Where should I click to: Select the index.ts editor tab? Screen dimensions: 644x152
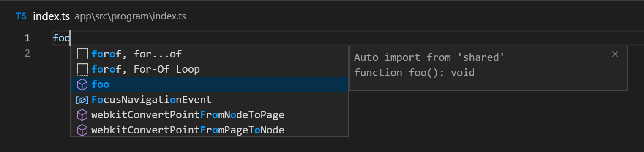51,16
